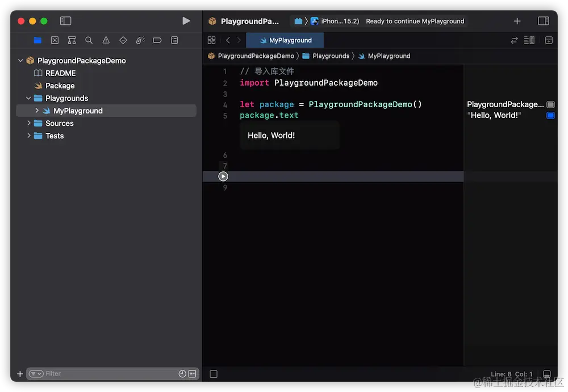Screen dimensions: 568x392
Task: Open the filter options dropdown
Action: click(x=36, y=373)
